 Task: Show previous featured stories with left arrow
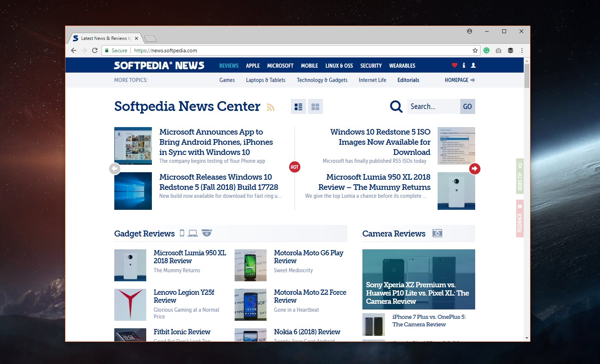click(115, 168)
